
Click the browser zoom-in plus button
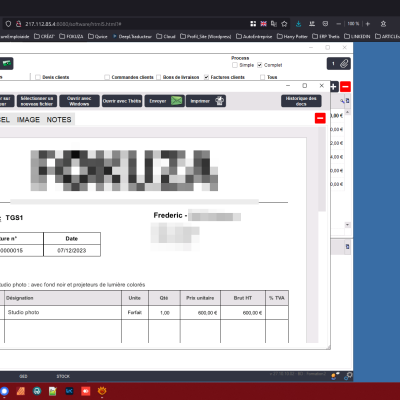[x=368, y=24]
